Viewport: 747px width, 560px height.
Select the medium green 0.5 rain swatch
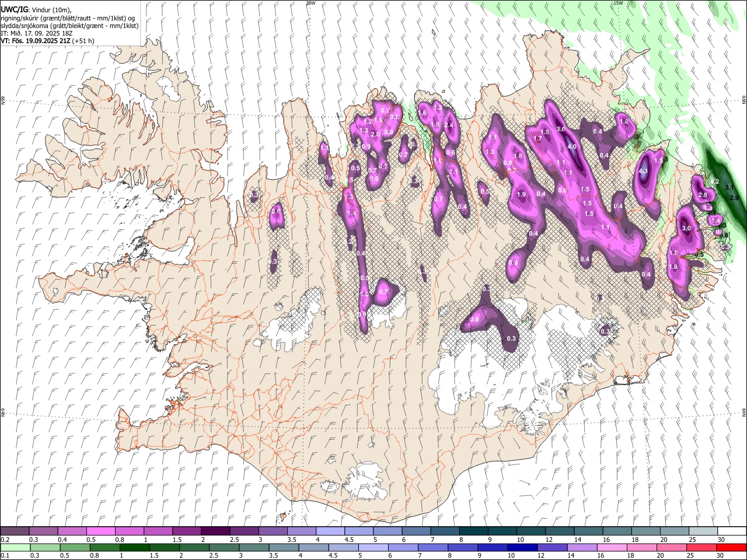click(x=75, y=547)
